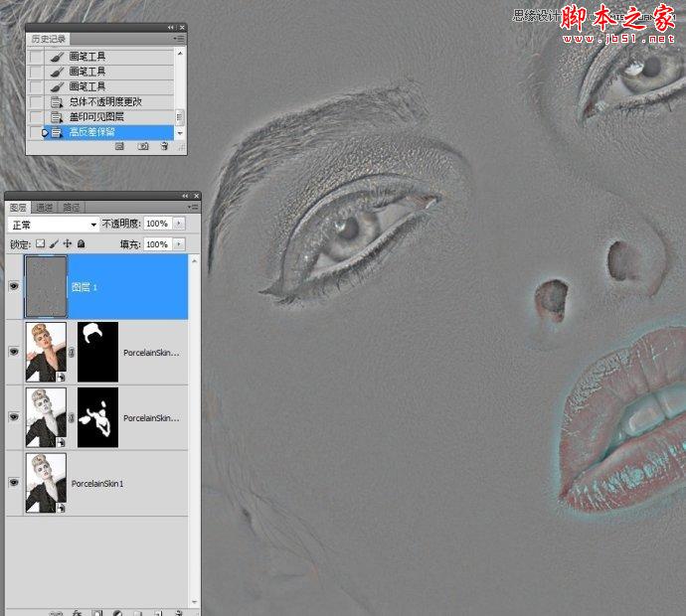
Task: Open the History panel flyout menu
Action: point(179,39)
